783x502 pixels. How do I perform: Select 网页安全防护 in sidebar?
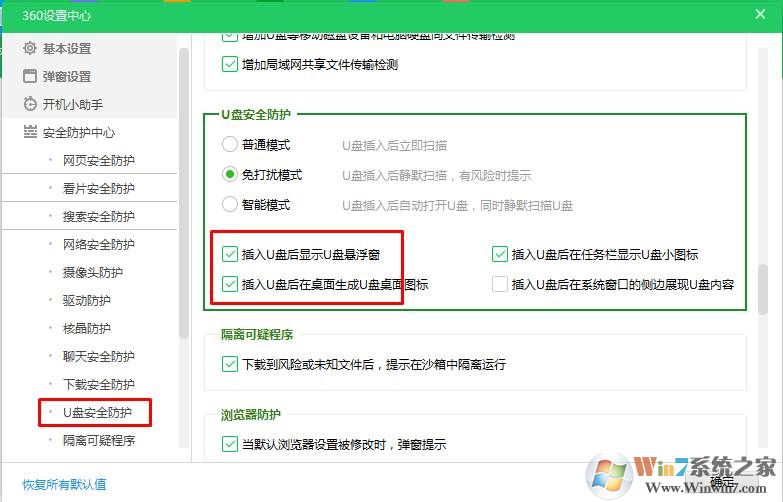(99, 160)
